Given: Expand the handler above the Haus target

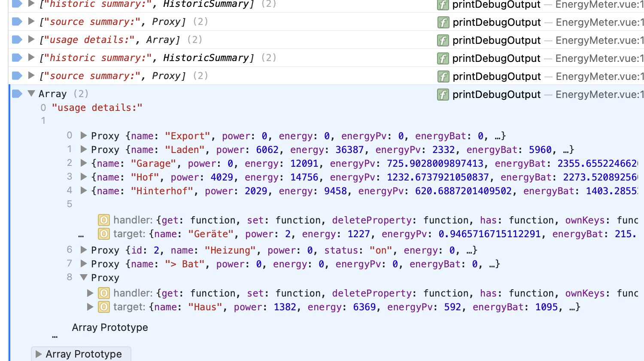Looking at the screenshot, I should tap(90, 293).
